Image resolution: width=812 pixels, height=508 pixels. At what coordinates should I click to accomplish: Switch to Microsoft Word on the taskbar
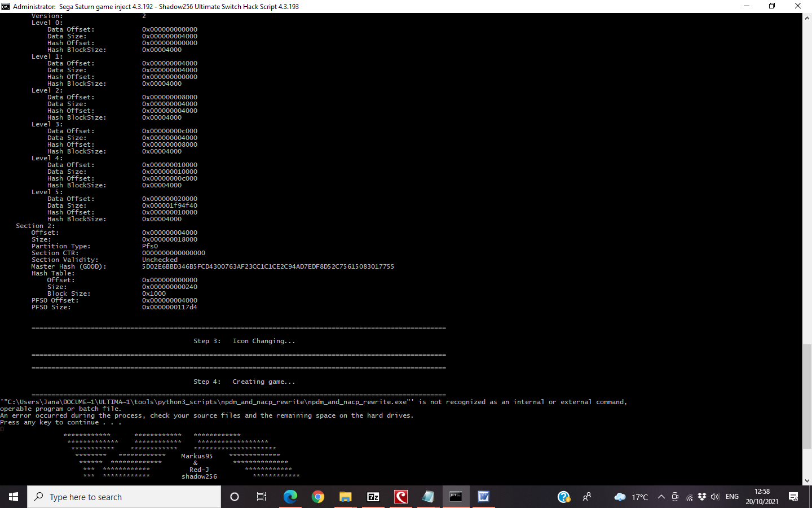tap(483, 497)
